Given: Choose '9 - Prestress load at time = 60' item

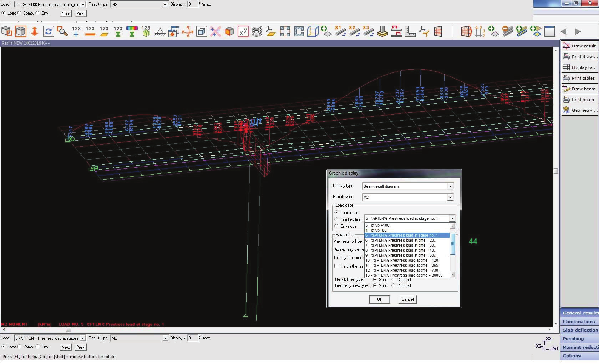Looking at the screenshot, I should (407, 255).
